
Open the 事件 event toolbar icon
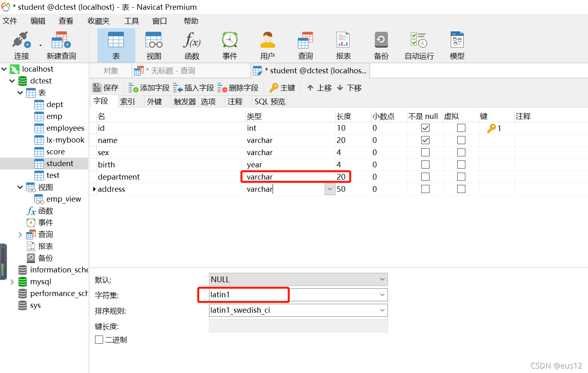(x=230, y=45)
